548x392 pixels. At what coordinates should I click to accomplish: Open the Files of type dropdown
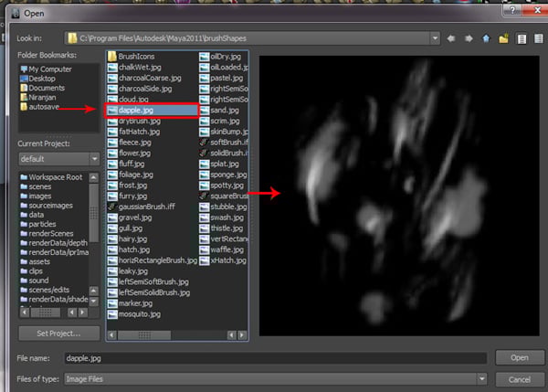tap(481, 378)
